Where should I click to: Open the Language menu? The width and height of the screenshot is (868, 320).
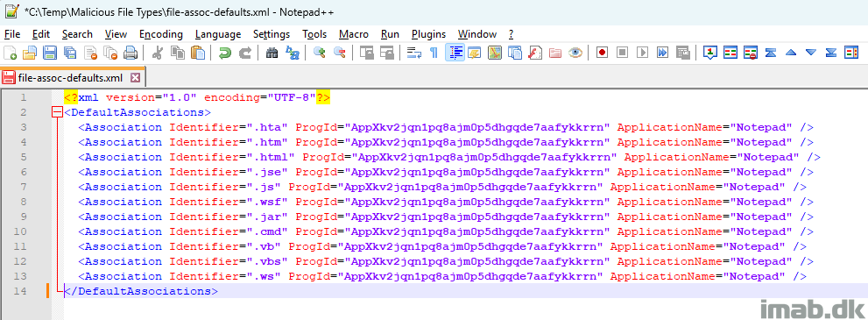pos(218,34)
